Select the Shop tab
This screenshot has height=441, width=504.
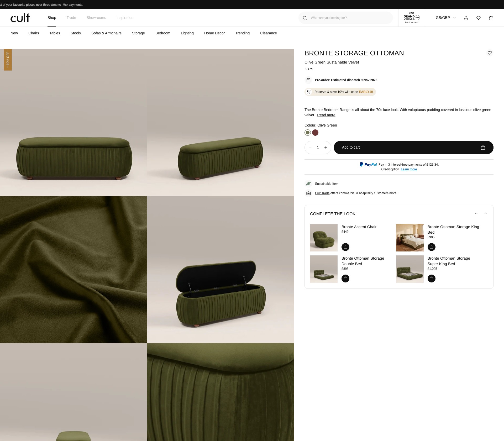(52, 18)
